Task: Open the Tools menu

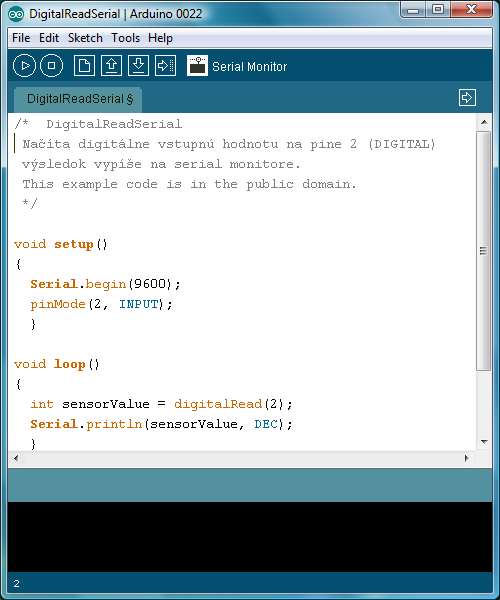Action: 125,38
